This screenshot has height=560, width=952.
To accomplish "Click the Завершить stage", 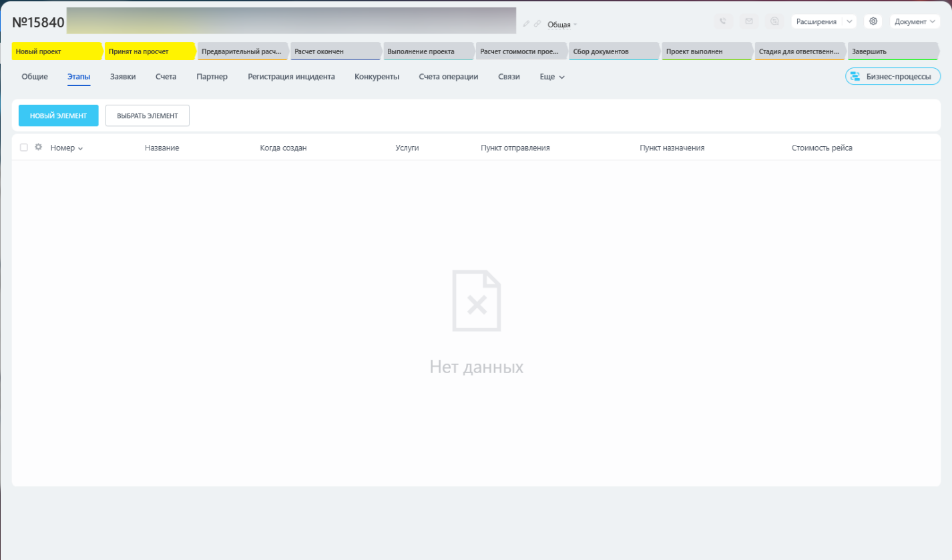I will 893,51.
